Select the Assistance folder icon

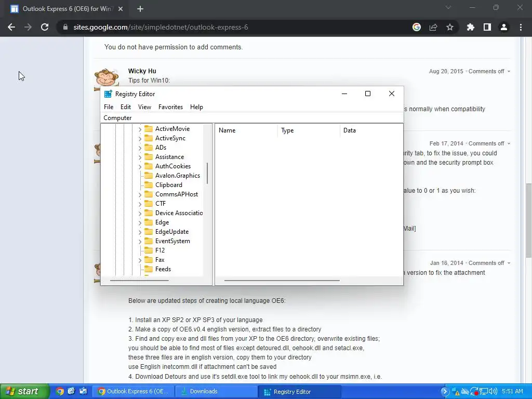coord(149,157)
